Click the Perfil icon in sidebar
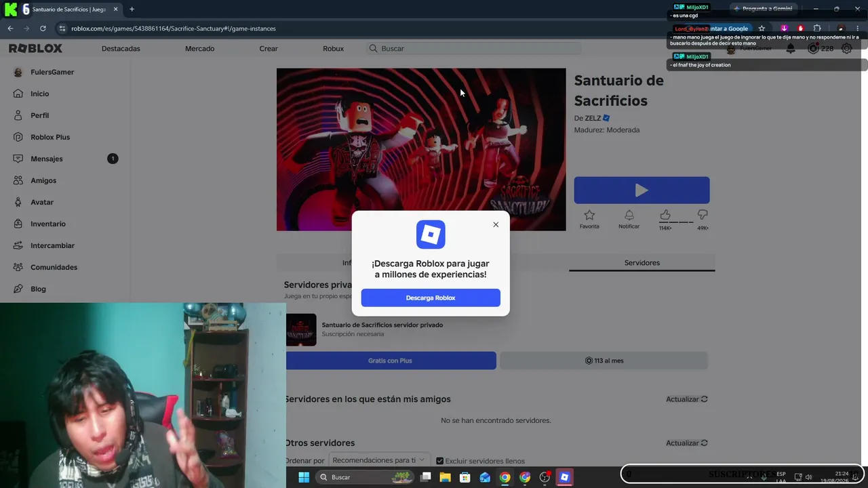The image size is (868, 488). click(18, 115)
